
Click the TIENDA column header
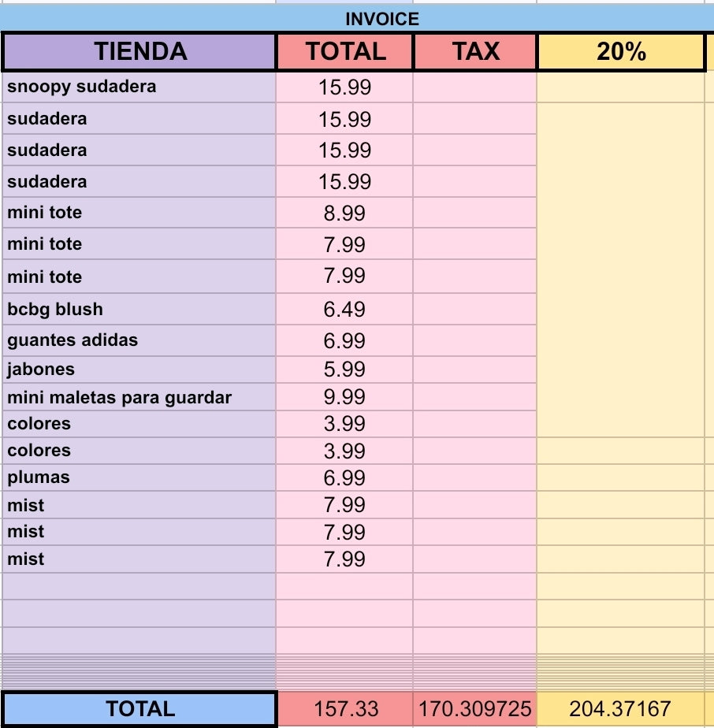[x=139, y=51]
